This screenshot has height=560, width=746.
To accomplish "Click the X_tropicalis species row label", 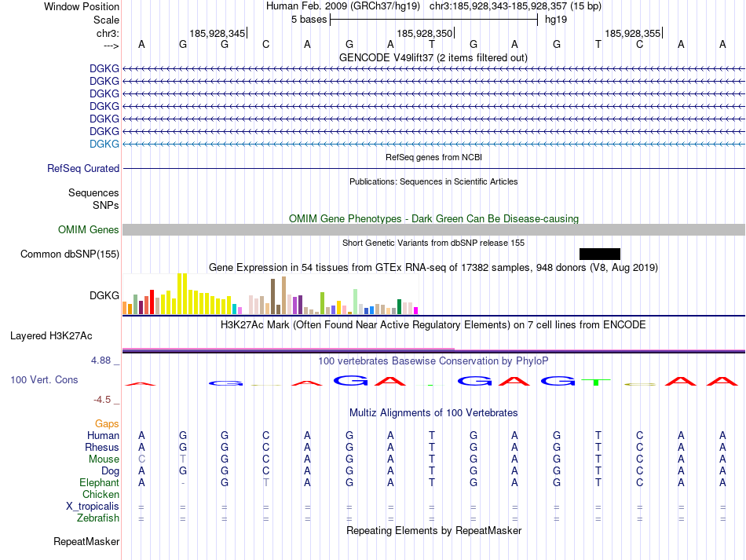I will tap(93, 507).
